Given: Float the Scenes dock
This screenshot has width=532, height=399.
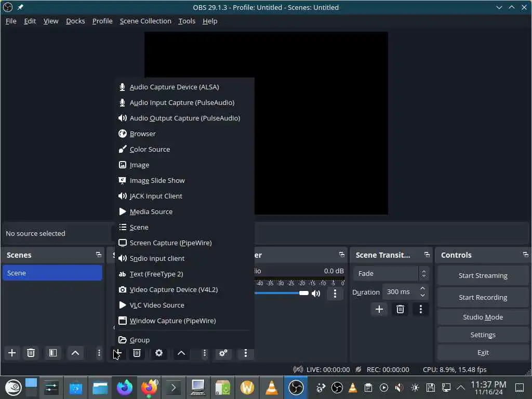Looking at the screenshot, I should [98, 255].
